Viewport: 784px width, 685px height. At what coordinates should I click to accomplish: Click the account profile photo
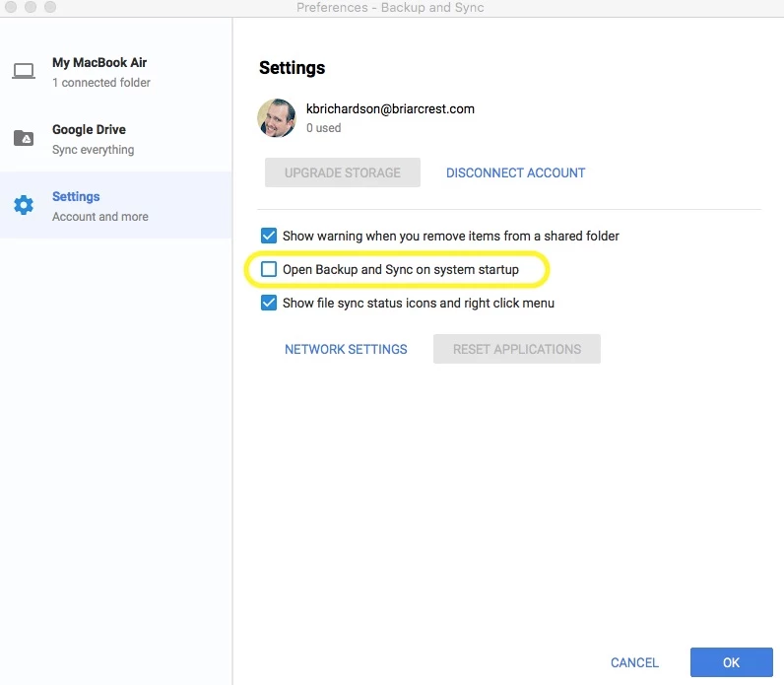[x=277, y=118]
